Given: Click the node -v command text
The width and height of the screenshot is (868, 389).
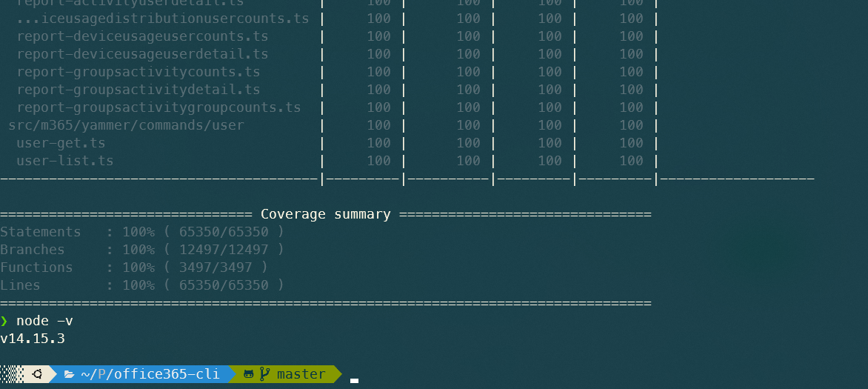Looking at the screenshot, I should click(x=45, y=321).
